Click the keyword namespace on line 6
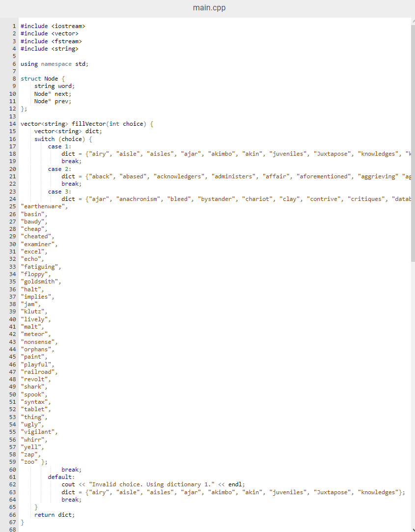This screenshot has width=415, height=532. click(56, 63)
